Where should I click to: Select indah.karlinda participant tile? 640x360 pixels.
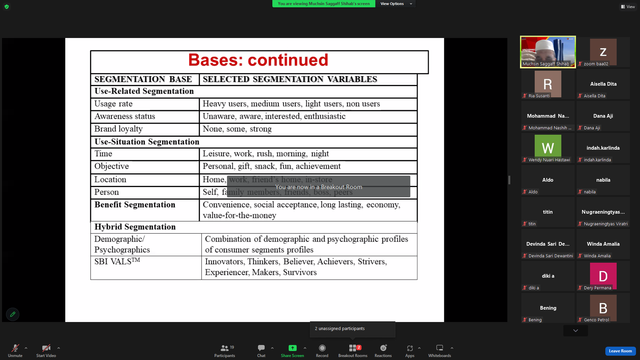(x=603, y=148)
